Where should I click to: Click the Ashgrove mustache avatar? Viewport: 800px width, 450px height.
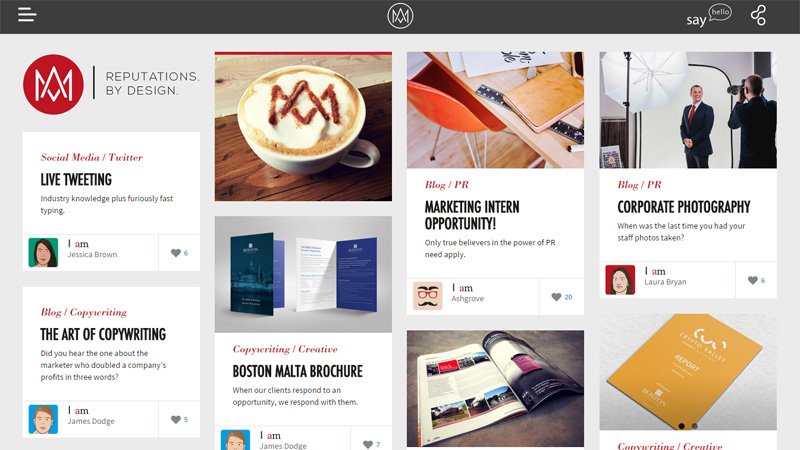click(x=428, y=296)
